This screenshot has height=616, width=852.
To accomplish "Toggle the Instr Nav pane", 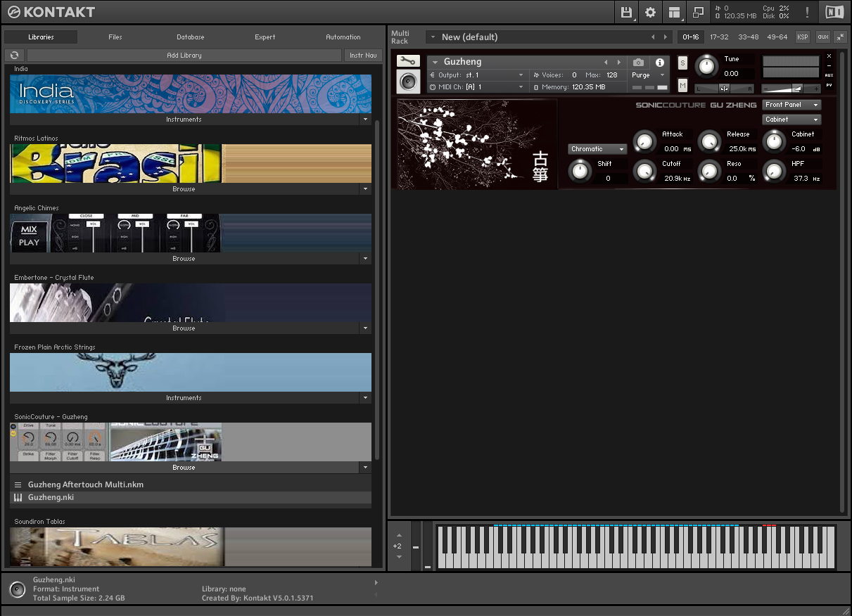I will [363, 55].
